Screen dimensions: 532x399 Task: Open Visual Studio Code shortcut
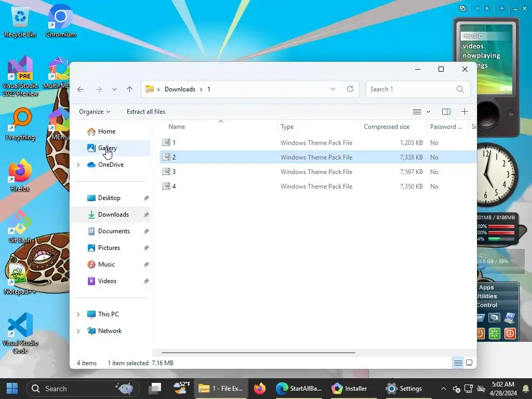click(x=20, y=333)
